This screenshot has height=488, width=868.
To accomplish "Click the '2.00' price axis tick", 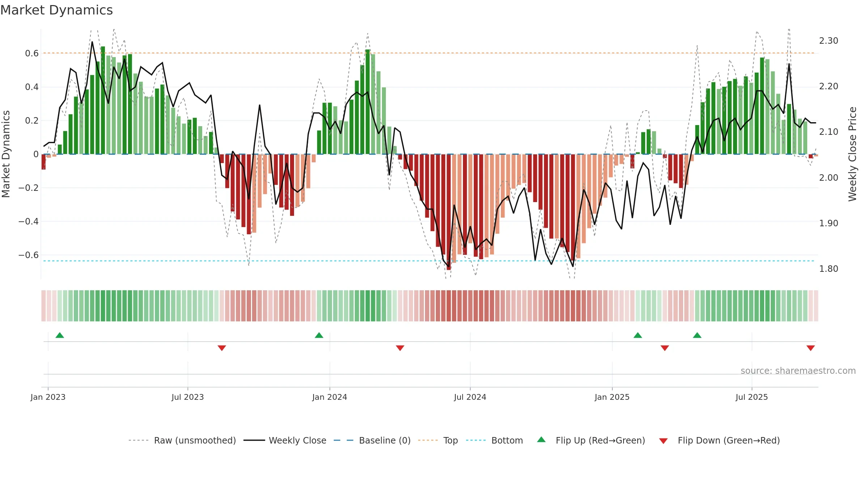I will coord(829,178).
